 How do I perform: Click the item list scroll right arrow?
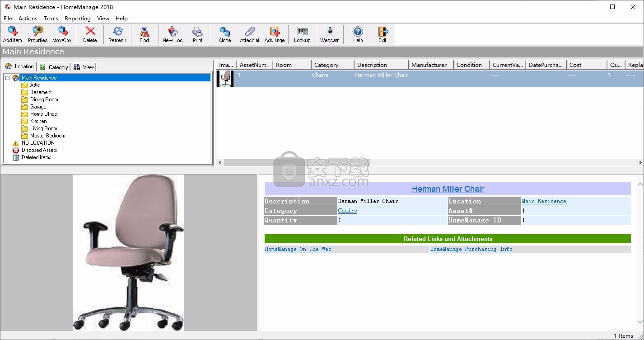(x=640, y=162)
